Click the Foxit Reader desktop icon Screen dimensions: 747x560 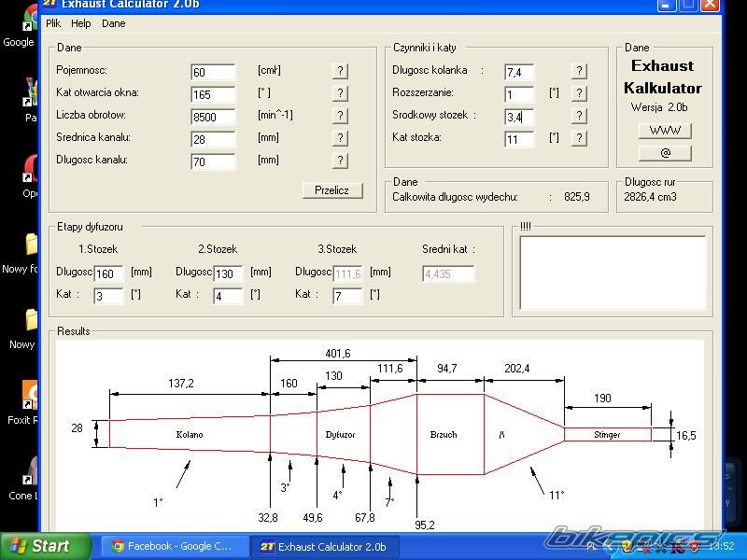[x=30, y=395]
